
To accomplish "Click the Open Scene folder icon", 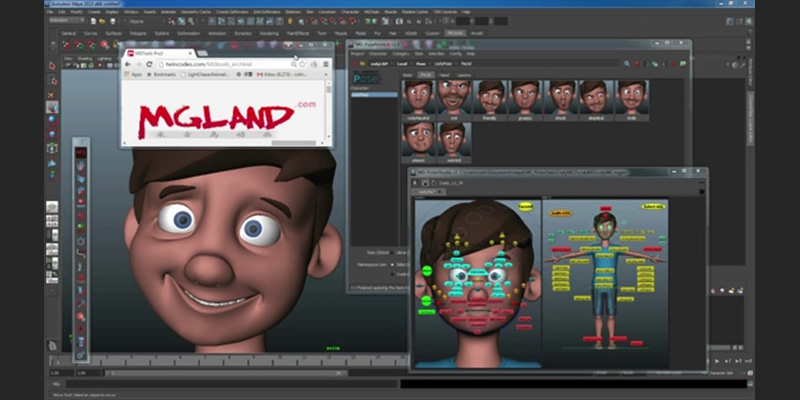I will (x=103, y=21).
